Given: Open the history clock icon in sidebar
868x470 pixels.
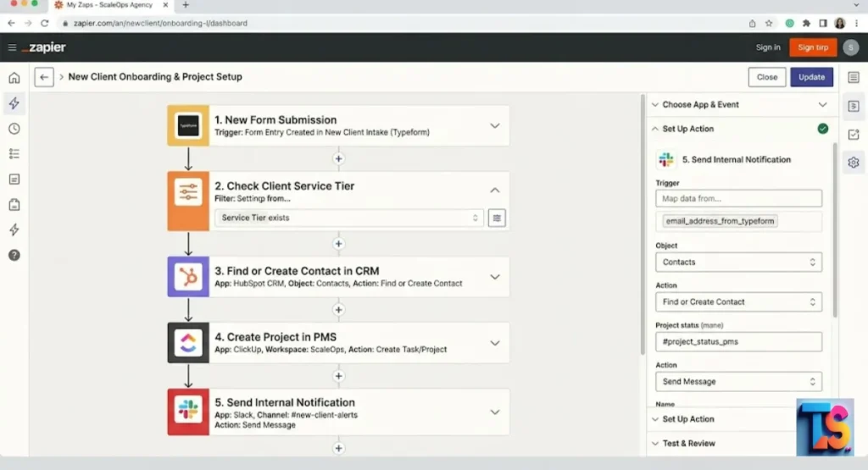Looking at the screenshot, I should (x=14, y=129).
